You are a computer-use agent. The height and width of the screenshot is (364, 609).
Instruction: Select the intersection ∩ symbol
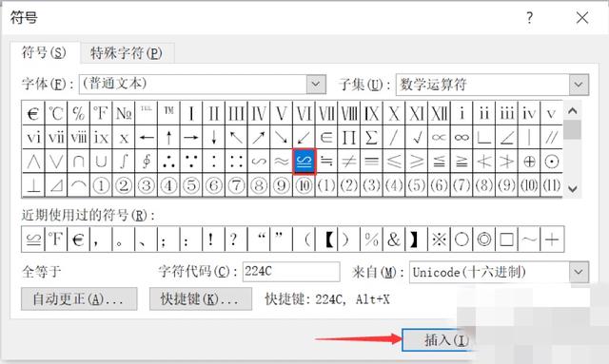[78, 162]
